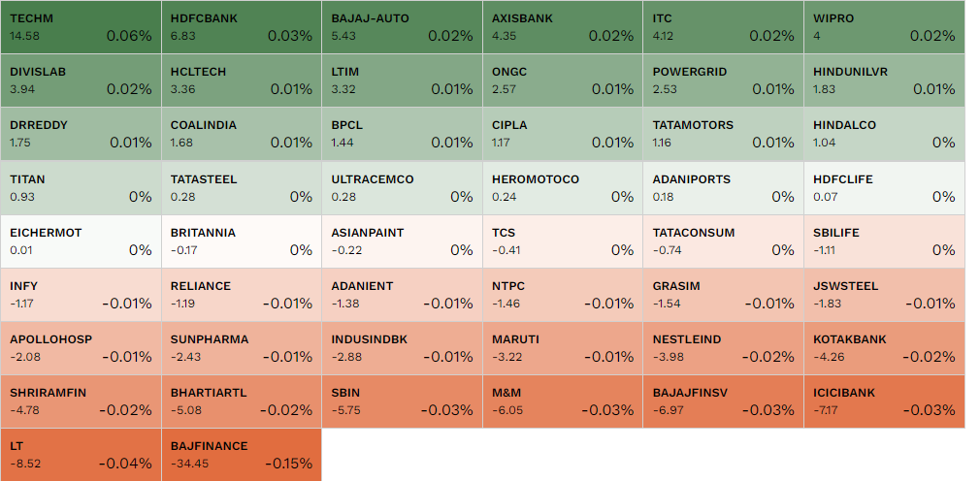Click the HINDUNILVR tile
The height and width of the screenshot is (481, 980).
[884, 80]
